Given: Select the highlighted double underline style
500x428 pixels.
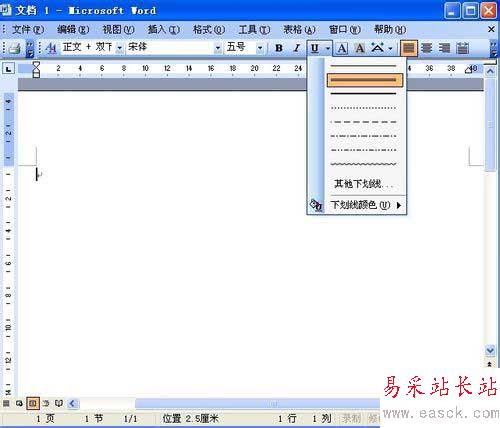Looking at the screenshot, I should tap(365, 80).
